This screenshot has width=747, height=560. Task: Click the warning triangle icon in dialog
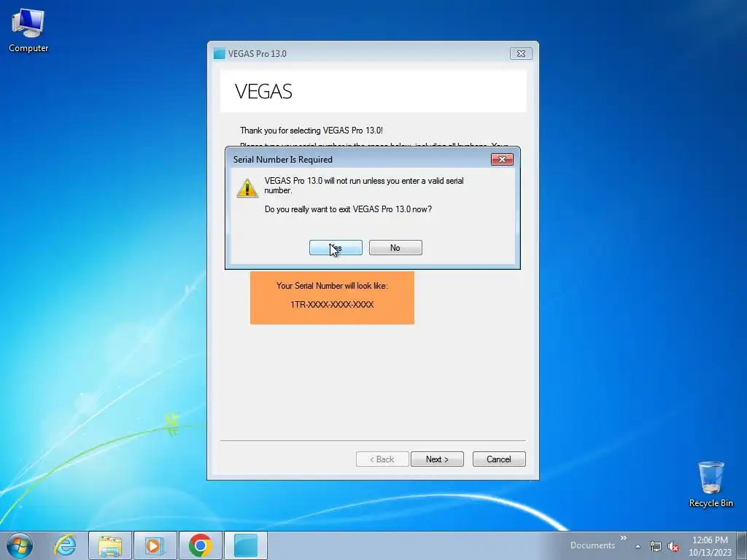pyautogui.click(x=247, y=188)
